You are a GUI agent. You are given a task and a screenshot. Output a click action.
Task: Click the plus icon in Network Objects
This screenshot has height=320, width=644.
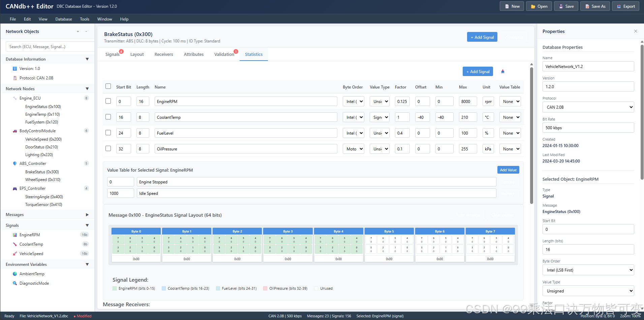point(78,31)
